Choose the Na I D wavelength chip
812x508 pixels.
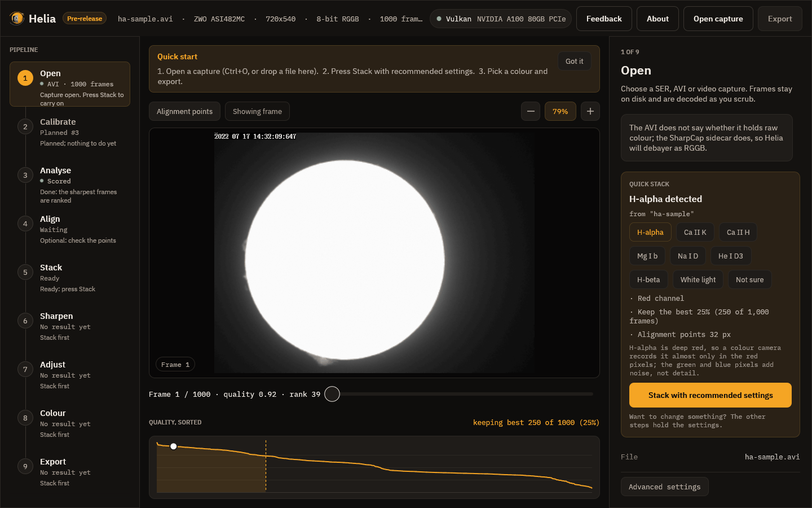click(x=688, y=256)
